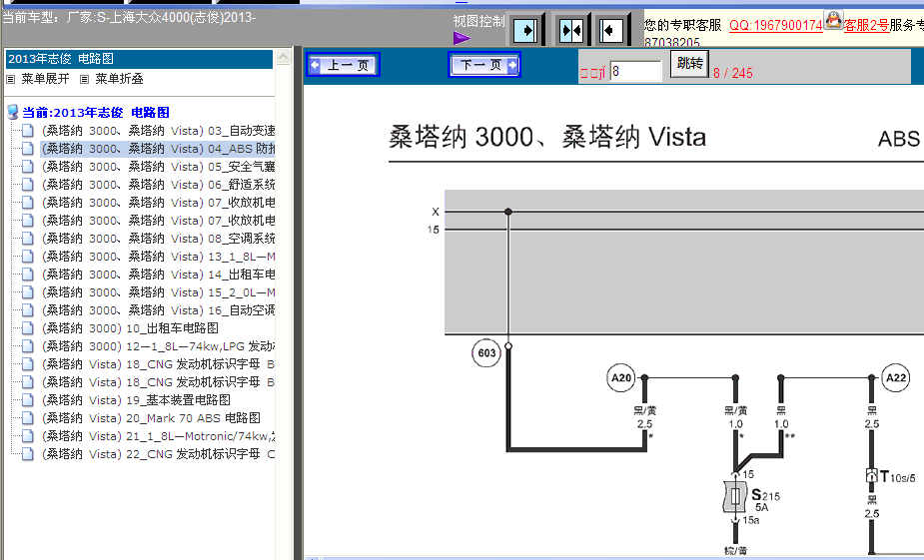Viewport: 924px width, 560px height.
Task: Select the 2013年志俊 电路图 header
Action: [139, 59]
